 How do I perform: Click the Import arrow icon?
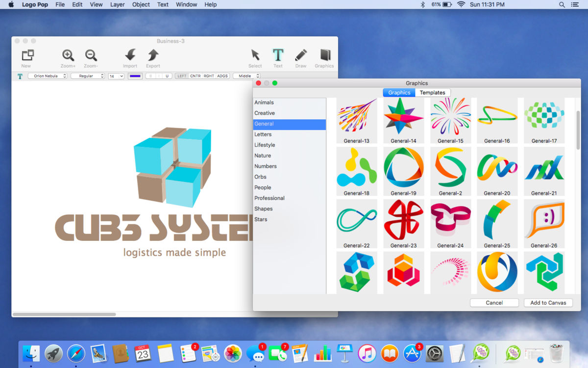[130, 55]
